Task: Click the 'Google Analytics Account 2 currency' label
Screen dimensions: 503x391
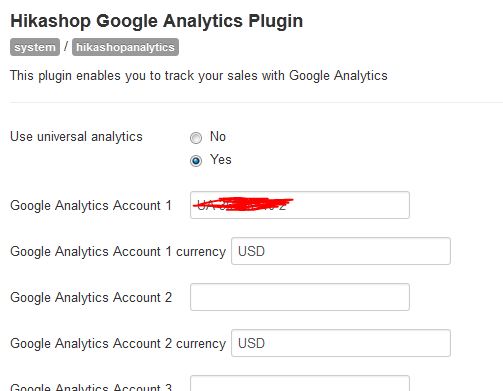Action: pos(118,343)
